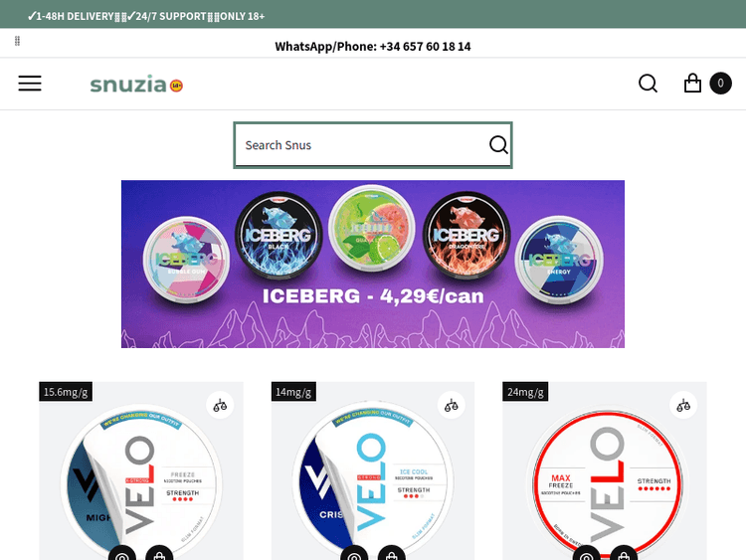The width and height of the screenshot is (746, 560).
Task: Open the VELO Max Freeze product image
Action: (604, 480)
